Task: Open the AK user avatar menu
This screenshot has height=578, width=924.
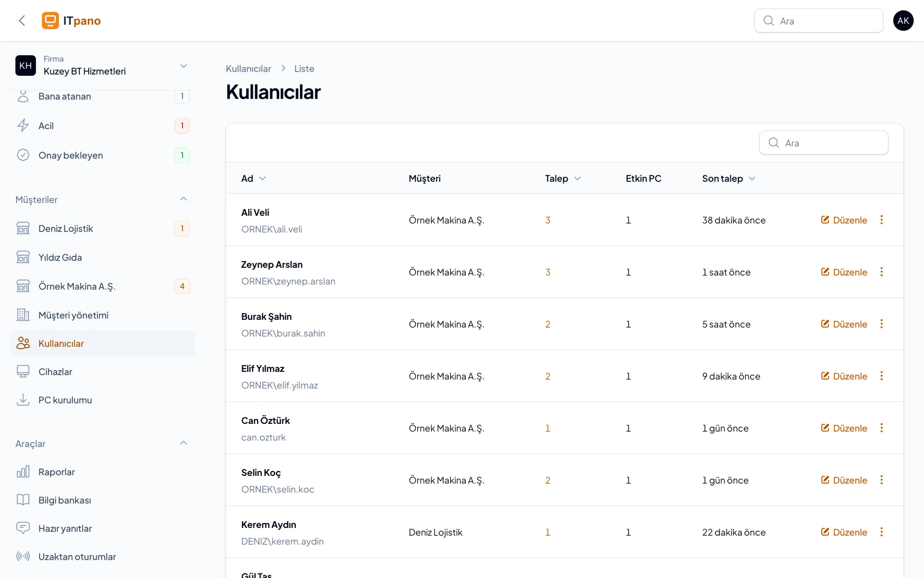Action: tap(903, 20)
